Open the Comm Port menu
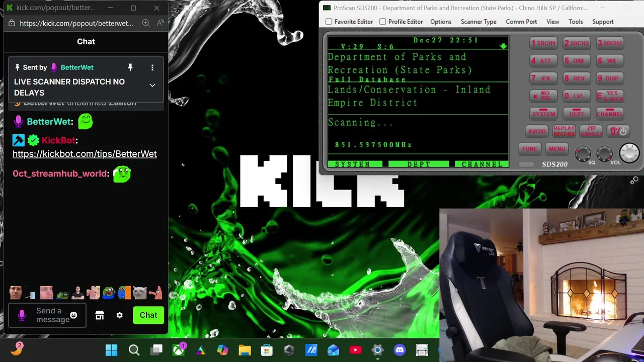This screenshot has width=644, height=362. pos(521,22)
